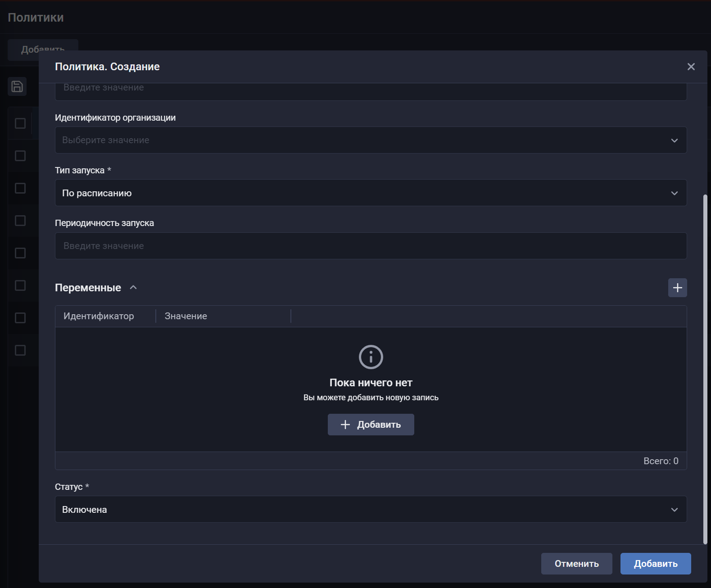The image size is (711, 588).
Task: Click the background Добавить toolbar button
Action: click(43, 45)
